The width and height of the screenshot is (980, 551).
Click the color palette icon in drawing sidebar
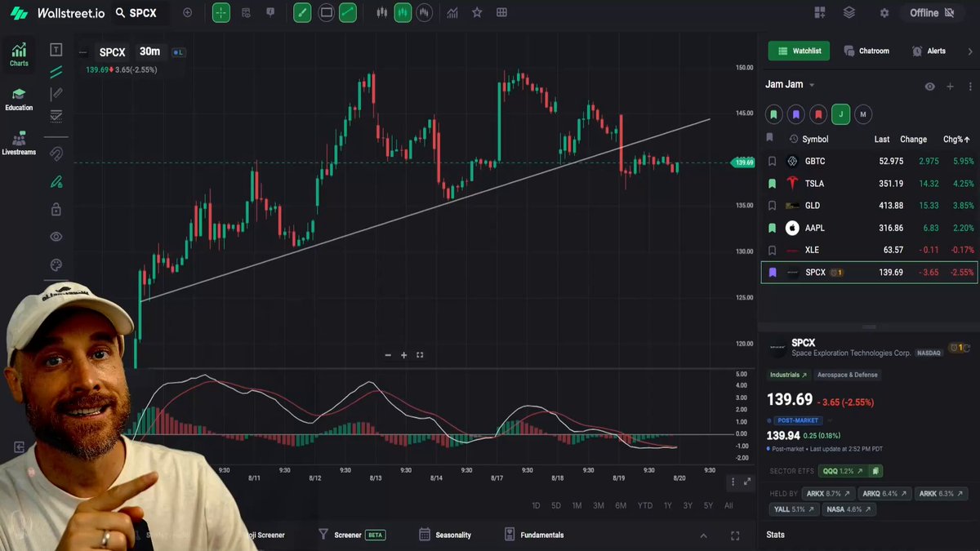point(56,265)
